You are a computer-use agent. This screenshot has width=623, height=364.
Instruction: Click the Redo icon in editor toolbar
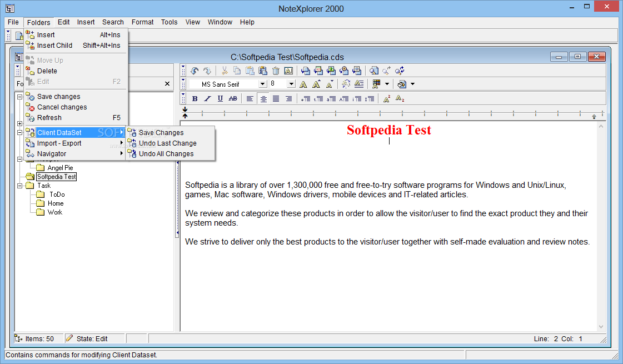207,71
